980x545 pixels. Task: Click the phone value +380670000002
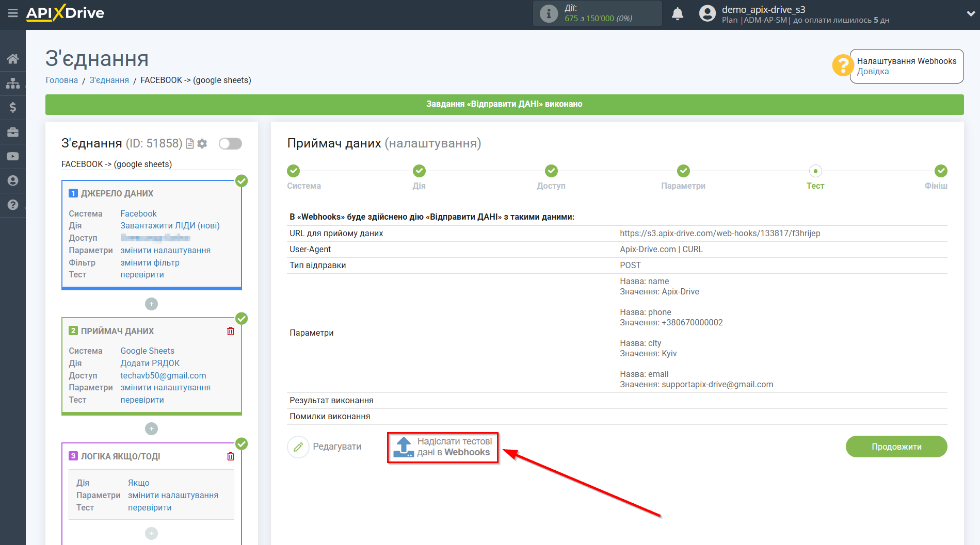tap(692, 322)
